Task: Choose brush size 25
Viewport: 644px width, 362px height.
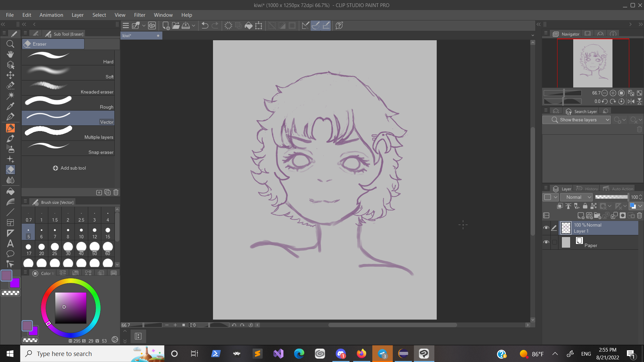Action: tap(55, 249)
